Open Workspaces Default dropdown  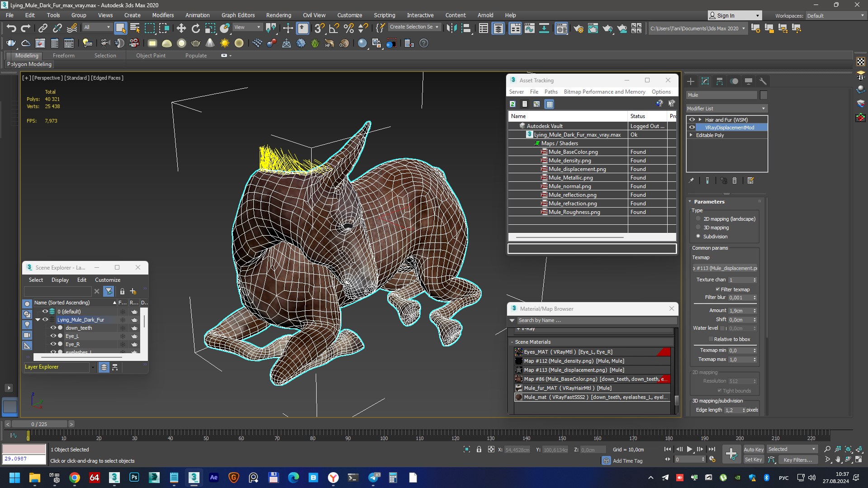tap(835, 15)
